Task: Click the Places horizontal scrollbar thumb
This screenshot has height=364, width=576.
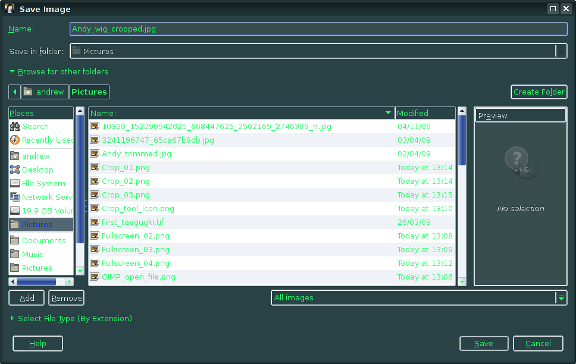Action: point(36,282)
